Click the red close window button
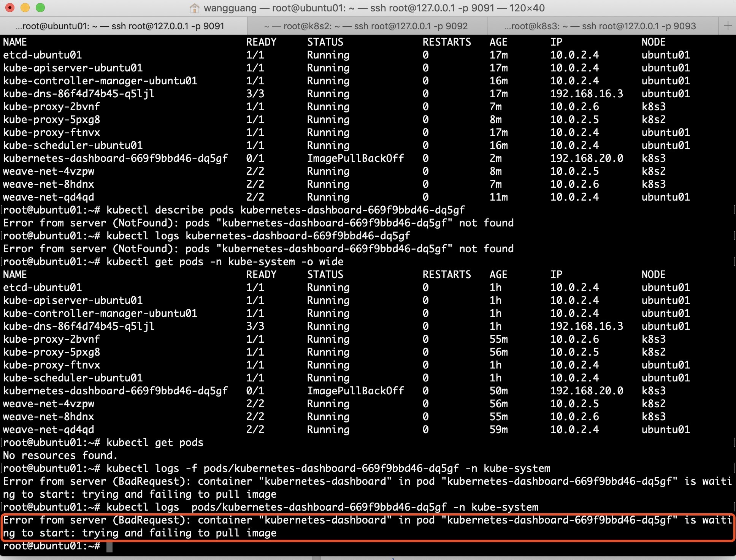The width and height of the screenshot is (736, 560). click(x=10, y=8)
